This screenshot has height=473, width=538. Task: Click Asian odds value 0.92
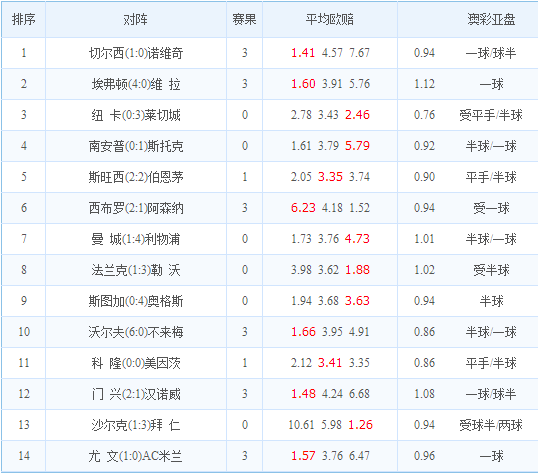point(424,146)
